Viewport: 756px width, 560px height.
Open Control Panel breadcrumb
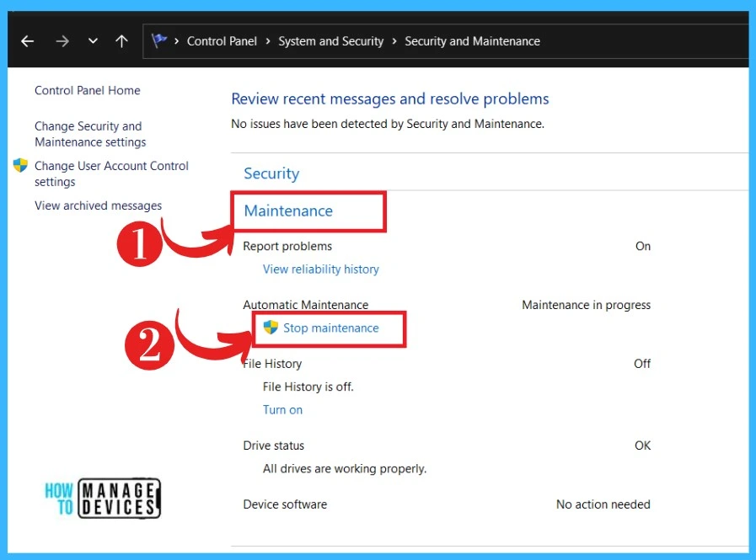tap(222, 41)
